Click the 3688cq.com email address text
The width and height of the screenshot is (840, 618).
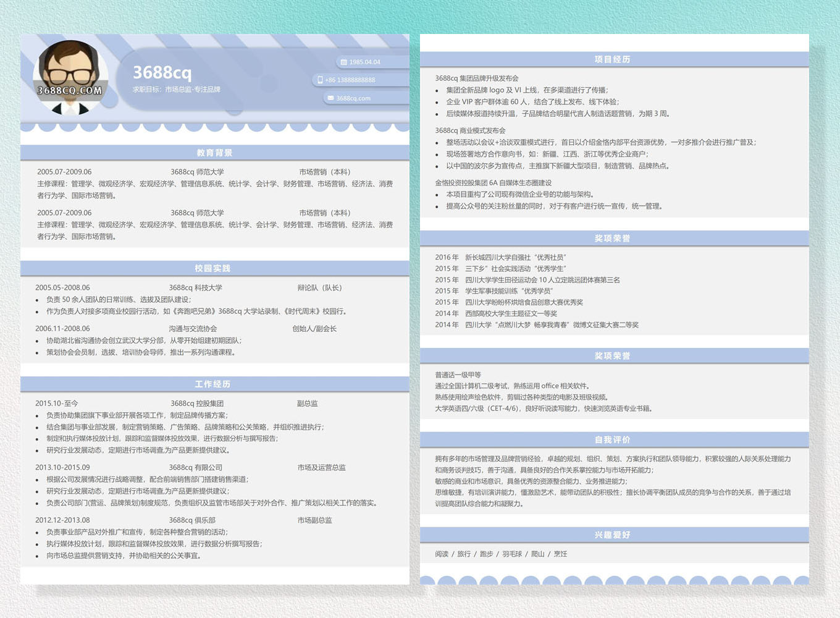353,98
